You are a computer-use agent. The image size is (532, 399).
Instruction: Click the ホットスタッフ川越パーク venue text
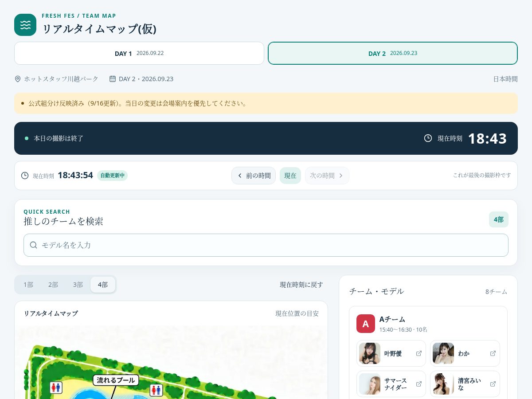[x=61, y=79]
